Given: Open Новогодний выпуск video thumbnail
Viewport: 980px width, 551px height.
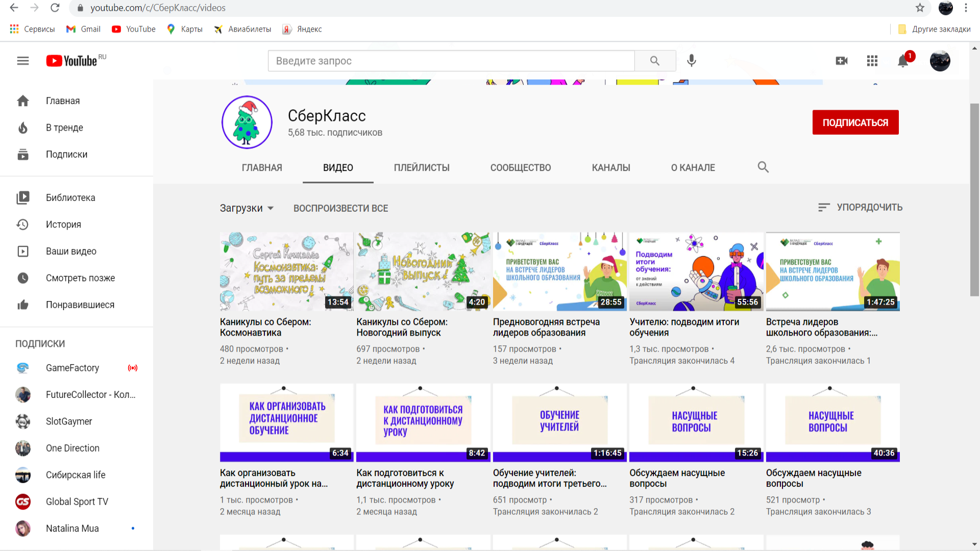Looking at the screenshot, I should [x=423, y=271].
